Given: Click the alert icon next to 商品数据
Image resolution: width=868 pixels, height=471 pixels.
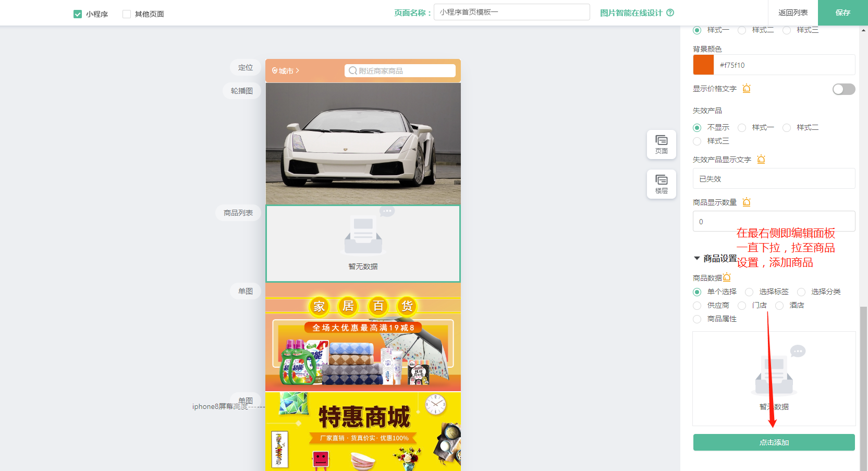Looking at the screenshot, I should click(727, 277).
